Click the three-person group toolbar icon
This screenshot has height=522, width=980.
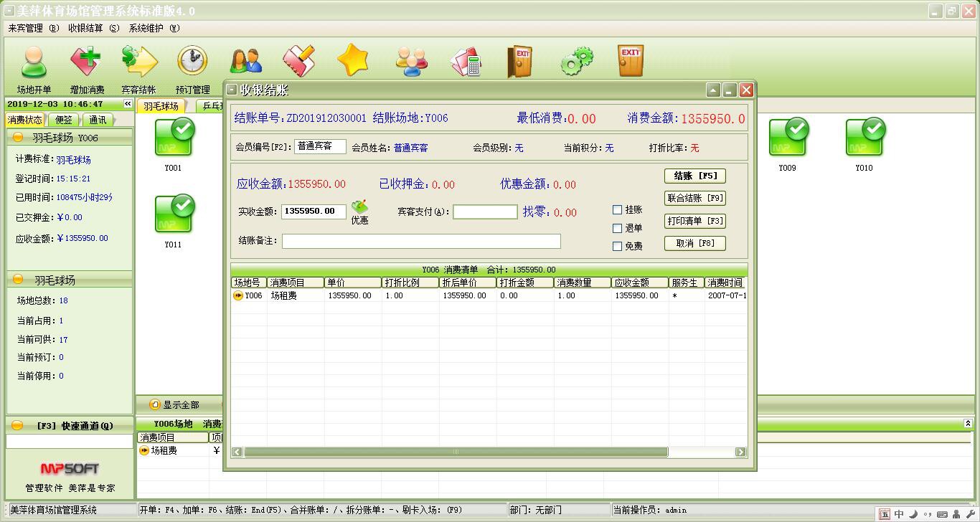(412, 62)
